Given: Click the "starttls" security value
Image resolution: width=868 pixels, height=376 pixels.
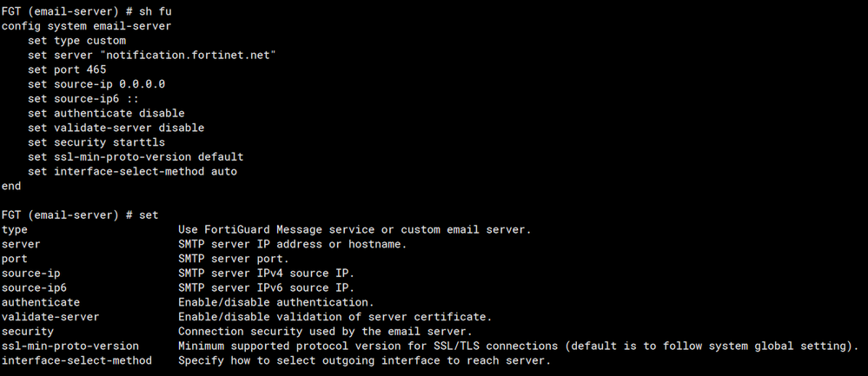Looking at the screenshot, I should [139, 142].
